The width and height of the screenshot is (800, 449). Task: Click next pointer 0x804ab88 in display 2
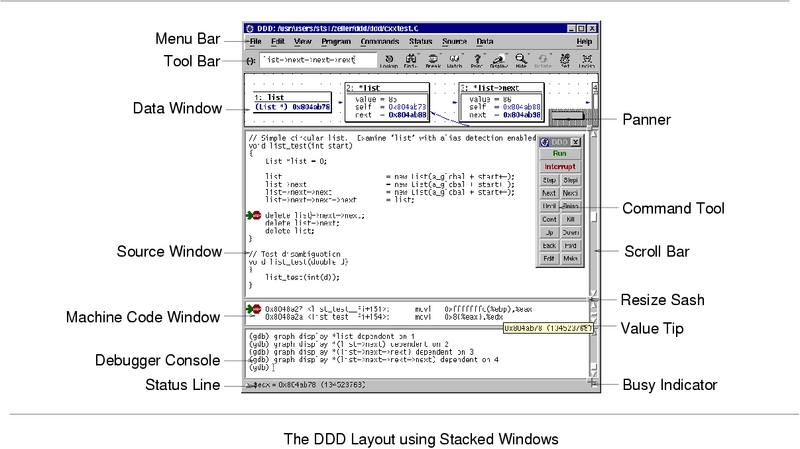click(x=407, y=115)
